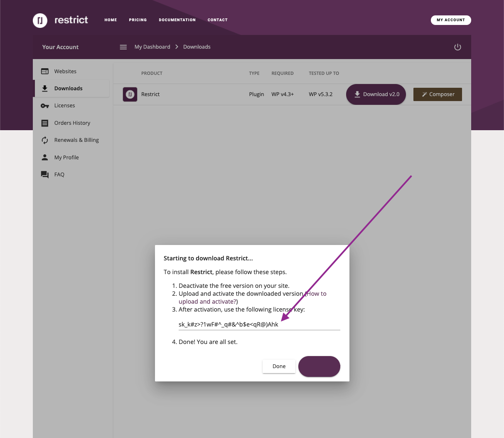This screenshot has width=504, height=438.
Task: Click the Restrict logo icon in header
Action: pos(40,20)
